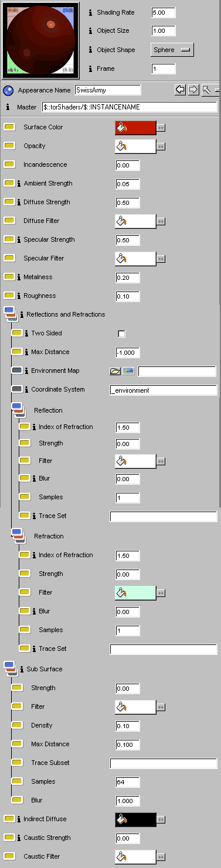Open the red Surface Color swatch
Image resolution: width=221 pixels, height=868 pixels.
[x=135, y=128]
